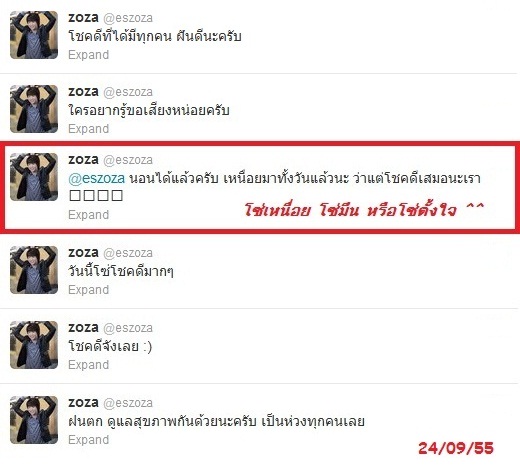Open the gray @eszoza handle above the 'ใครอยากรู้' tweet
Image resolution: width=520 pixels, height=466 pixels.
point(128,92)
